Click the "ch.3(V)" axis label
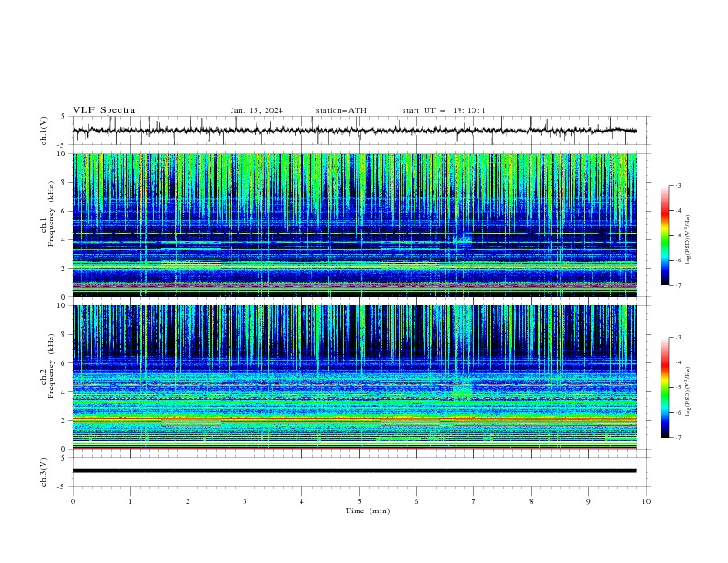Viewport: 728px width, 563px height. click(44, 472)
